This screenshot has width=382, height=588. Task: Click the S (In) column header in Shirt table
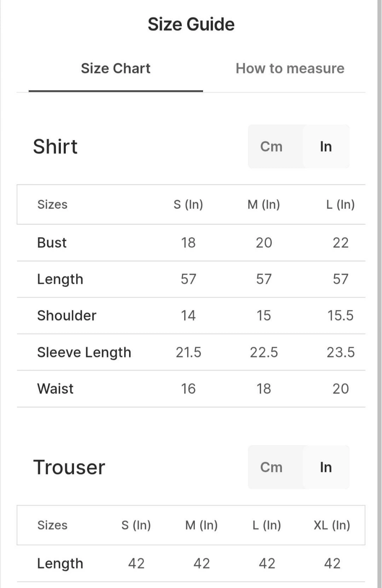pyautogui.click(x=188, y=204)
